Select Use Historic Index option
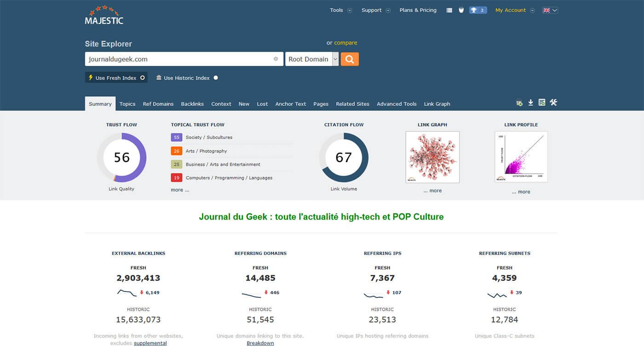Image resolution: width=644 pixels, height=359 pixels. (x=187, y=78)
